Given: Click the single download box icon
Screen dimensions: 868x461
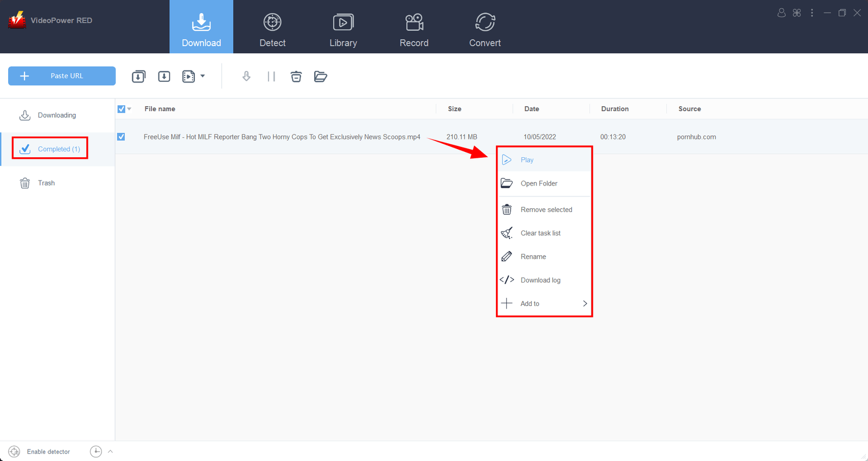Looking at the screenshot, I should click(x=164, y=76).
